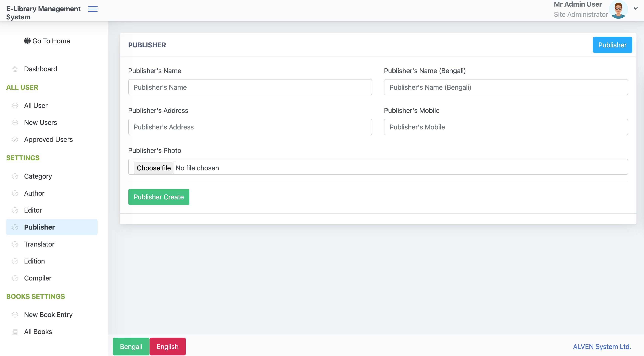This screenshot has width=644, height=356.
Task: Open the All User menu item
Action: pos(52,105)
